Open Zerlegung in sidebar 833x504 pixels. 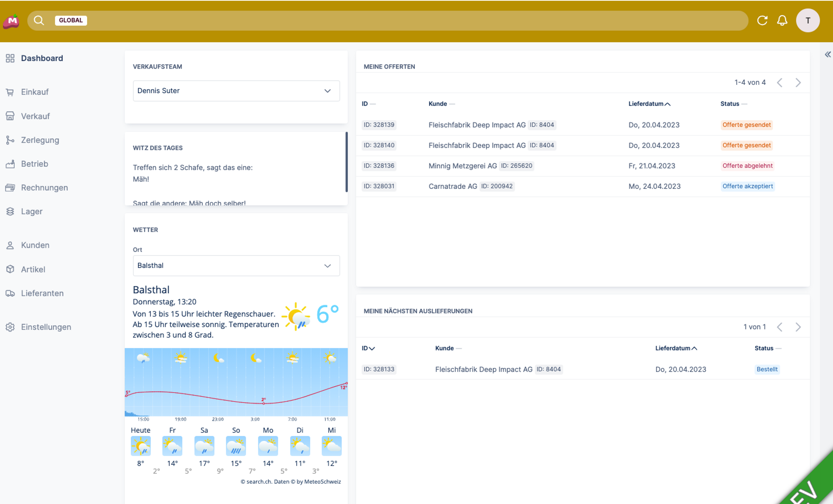tap(40, 140)
